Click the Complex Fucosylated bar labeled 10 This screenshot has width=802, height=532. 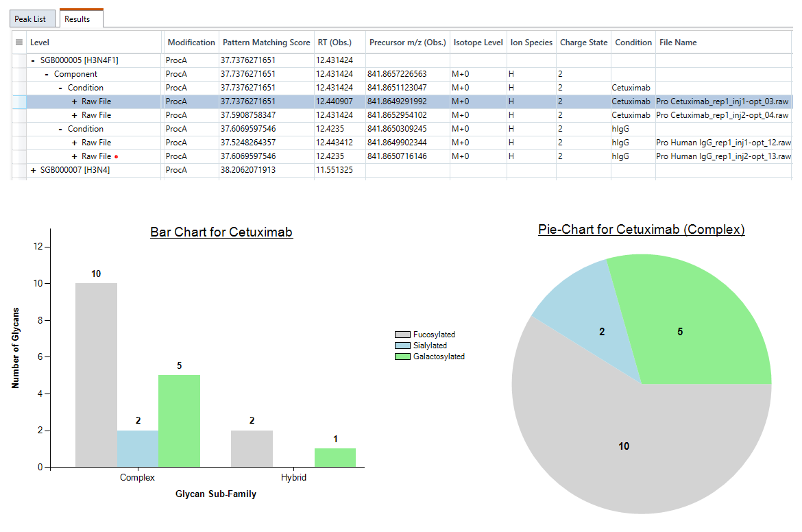coord(96,375)
